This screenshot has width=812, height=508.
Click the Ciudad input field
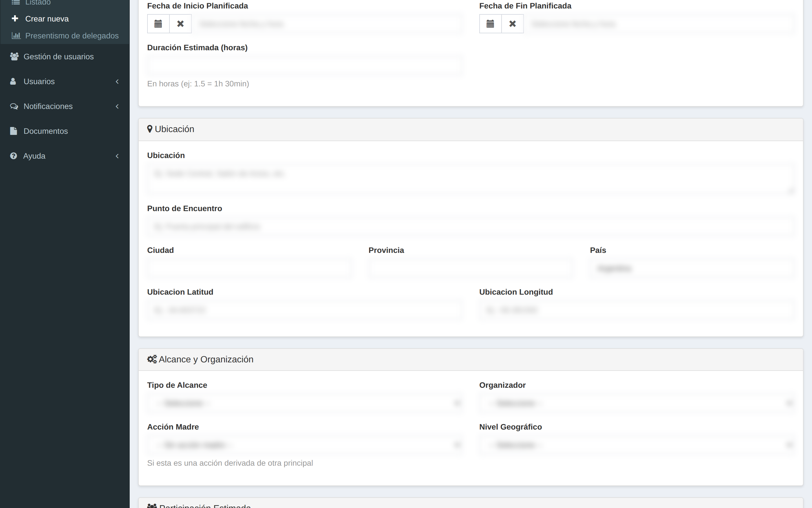[249, 268]
